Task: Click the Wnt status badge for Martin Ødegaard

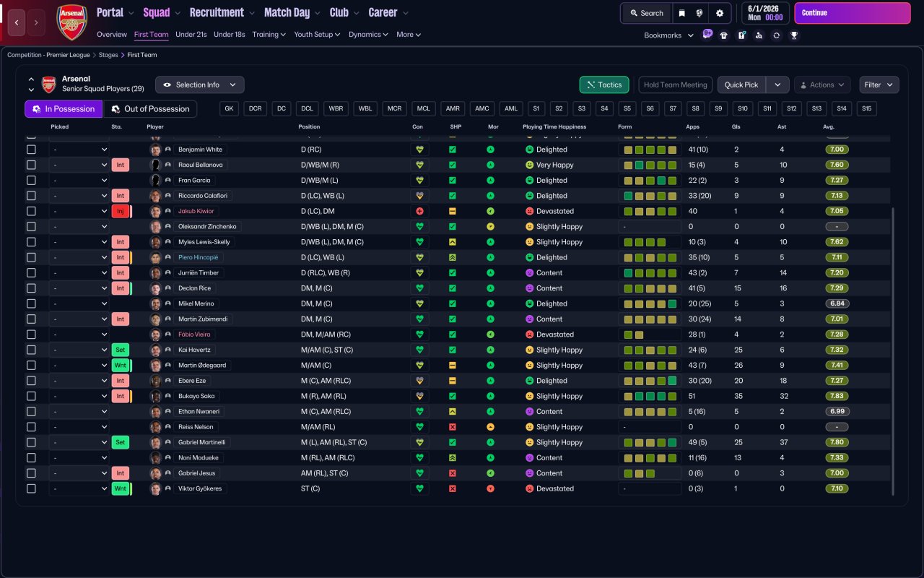Action: click(120, 365)
